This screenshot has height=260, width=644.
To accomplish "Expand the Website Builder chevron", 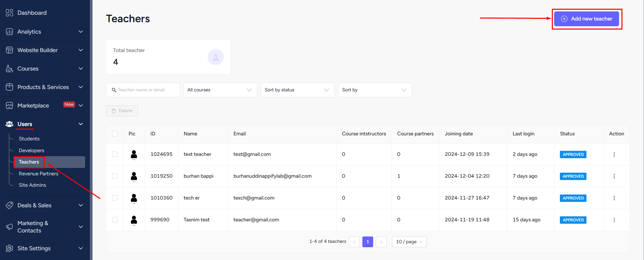I will [x=81, y=50].
